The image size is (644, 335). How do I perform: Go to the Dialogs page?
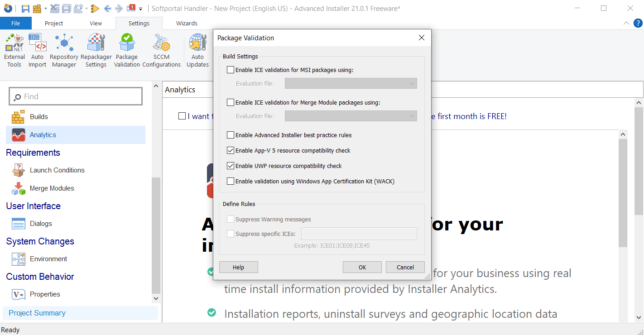point(76,224)
